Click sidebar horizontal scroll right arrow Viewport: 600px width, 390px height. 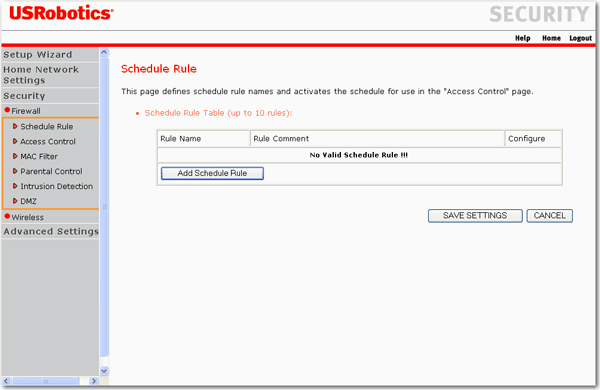[x=94, y=381]
